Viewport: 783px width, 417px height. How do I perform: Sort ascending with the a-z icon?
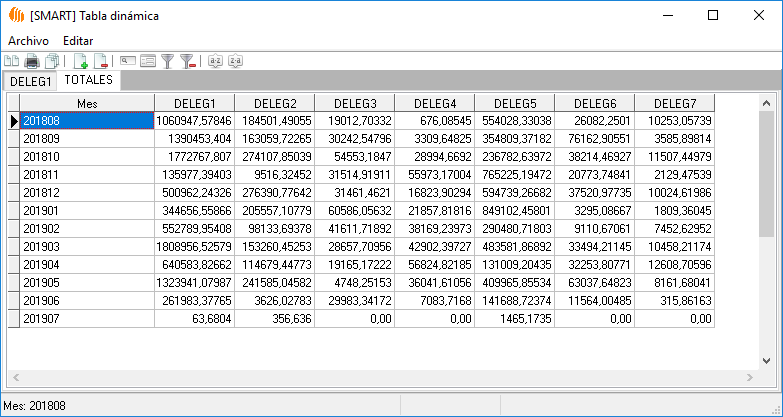(215, 61)
